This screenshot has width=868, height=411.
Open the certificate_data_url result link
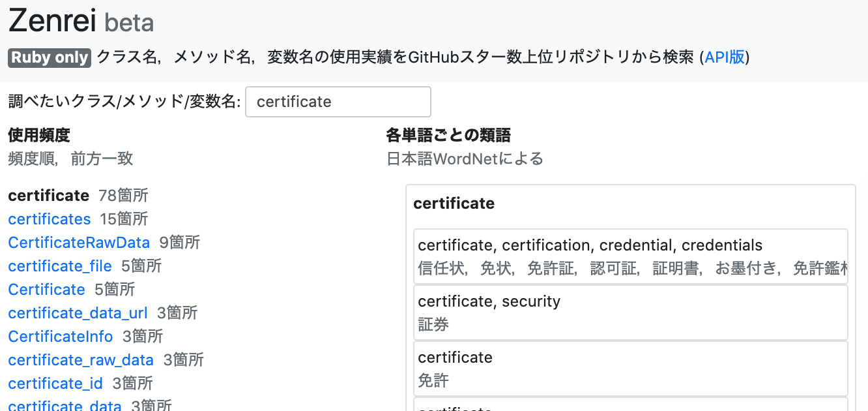coord(78,312)
